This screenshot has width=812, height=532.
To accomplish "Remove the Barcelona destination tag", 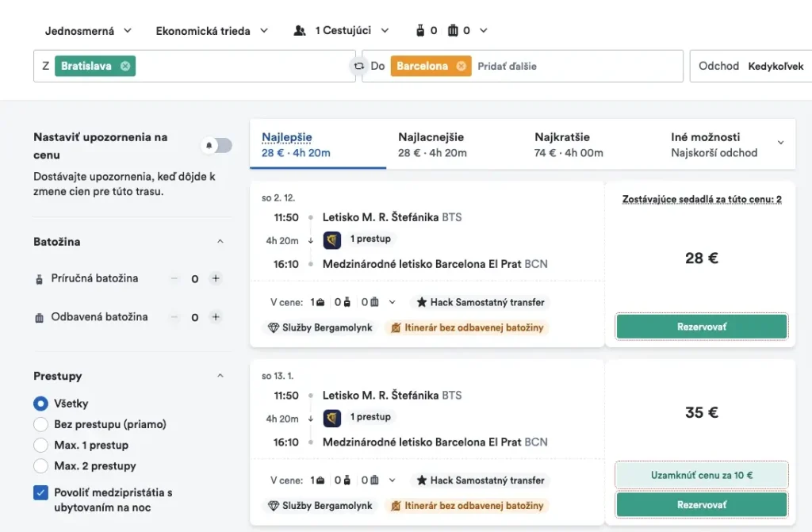I will [x=461, y=67].
